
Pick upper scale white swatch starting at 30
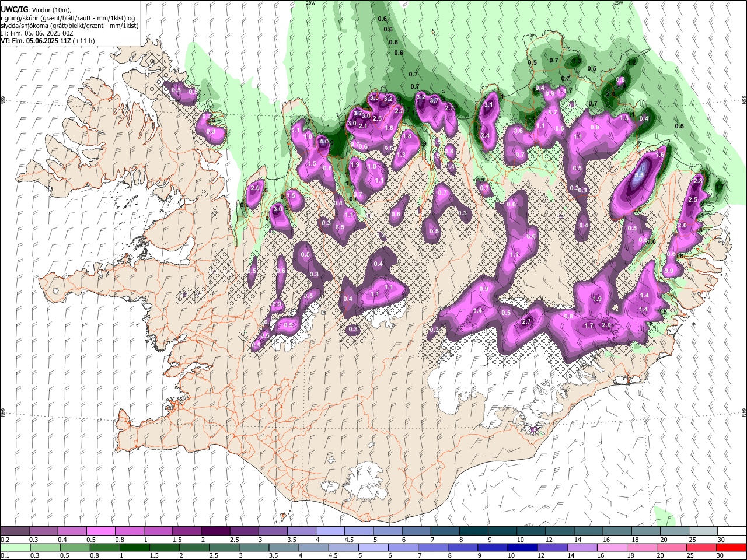click(x=732, y=531)
